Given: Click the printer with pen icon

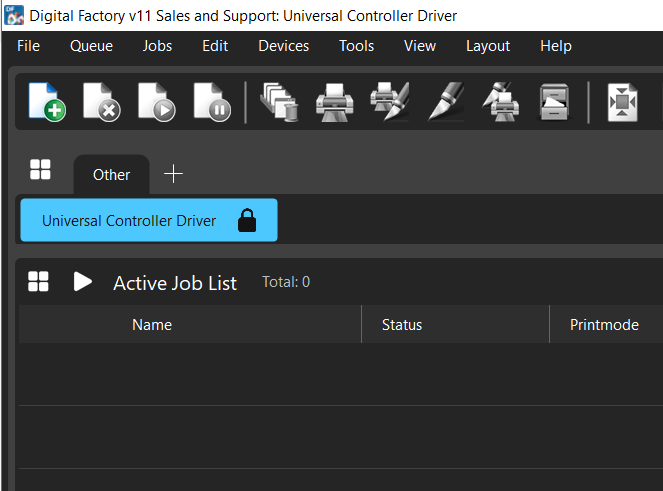Looking at the screenshot, I should [389, 102].
